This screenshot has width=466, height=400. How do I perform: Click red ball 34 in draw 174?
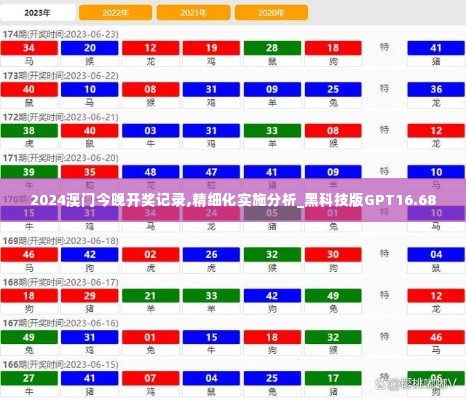[x=29, y=48]
